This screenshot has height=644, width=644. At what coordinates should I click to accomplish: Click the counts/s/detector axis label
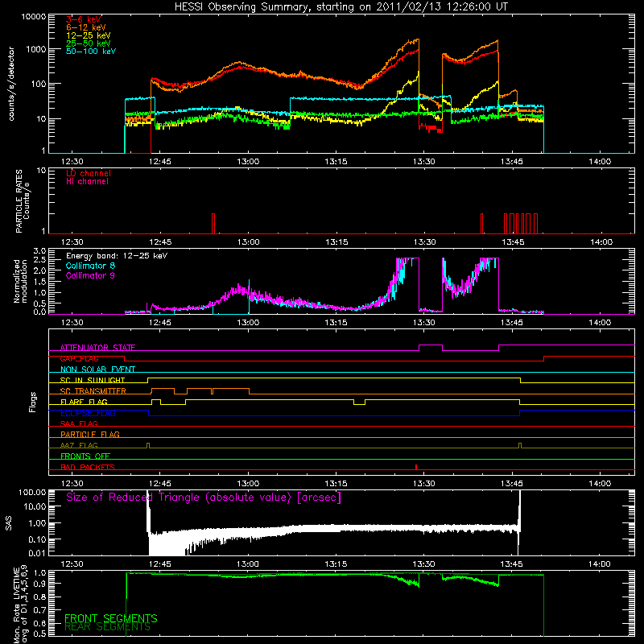pyautogui.click(x=11, y=84)
